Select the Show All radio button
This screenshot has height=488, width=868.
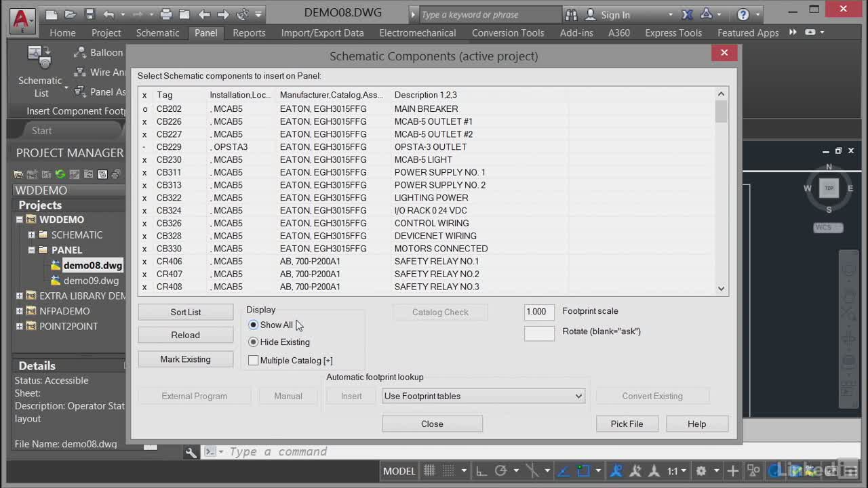pyautogui.click(x=253, y=325)
